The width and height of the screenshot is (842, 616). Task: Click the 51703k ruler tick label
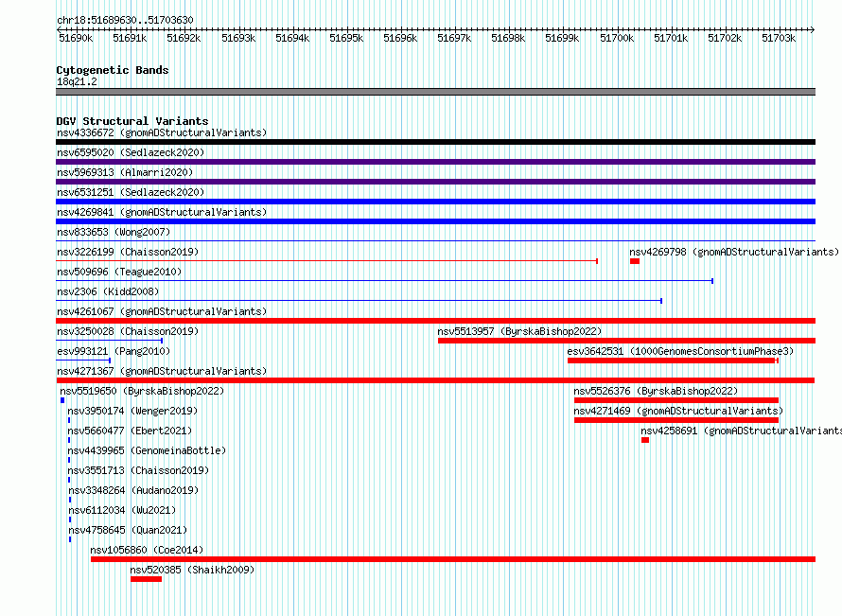click(x=779, y=38)
